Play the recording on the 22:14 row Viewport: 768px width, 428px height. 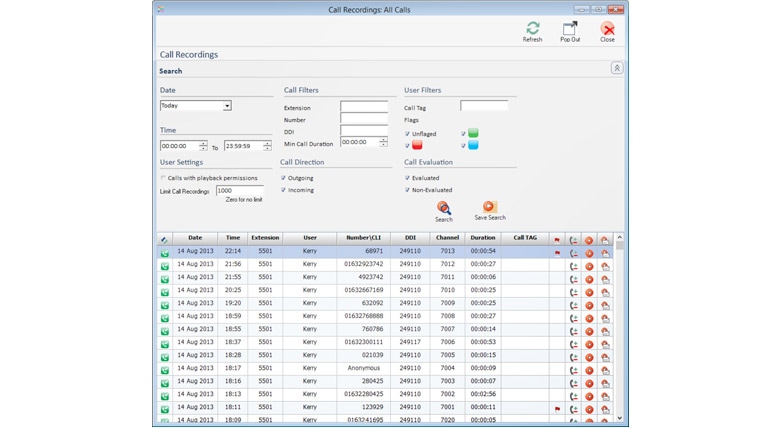pyautogui.click(x=589, y=254)
